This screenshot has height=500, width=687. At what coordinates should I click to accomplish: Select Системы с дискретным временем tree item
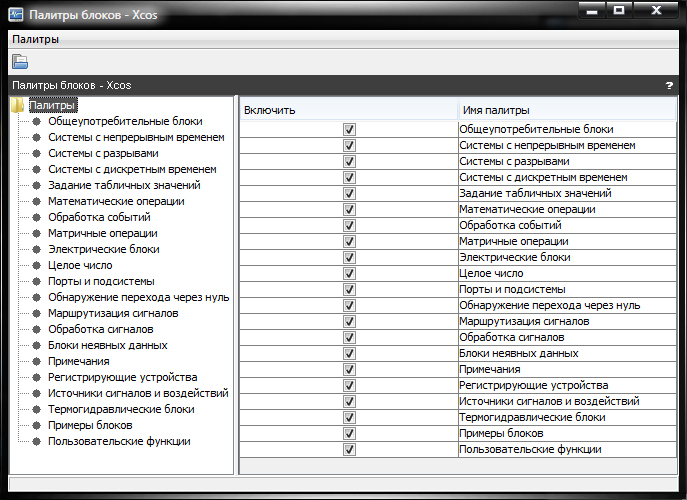coord(132,169)
